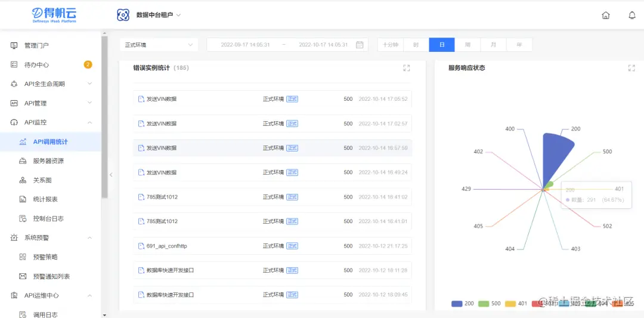Open 管理门户 menu item
Image resolution: width=644 pixels, height=318 pixels.
point(51,45)
